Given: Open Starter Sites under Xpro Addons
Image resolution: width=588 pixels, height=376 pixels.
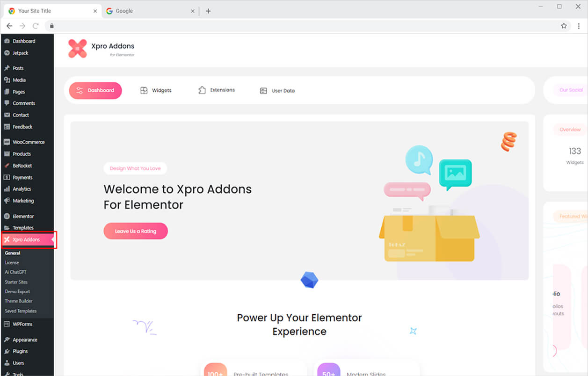Looking at the screenshot, I should pos(16,282).
